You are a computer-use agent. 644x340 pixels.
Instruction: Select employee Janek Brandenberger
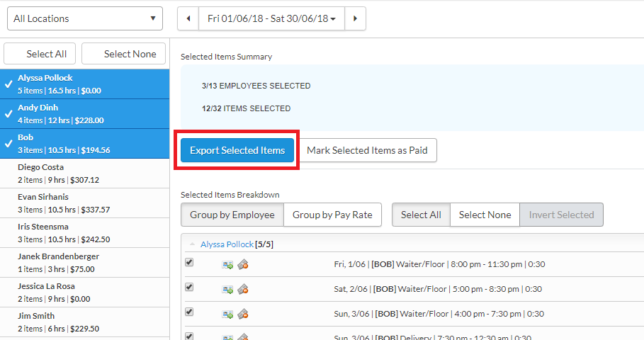[84, 263]
